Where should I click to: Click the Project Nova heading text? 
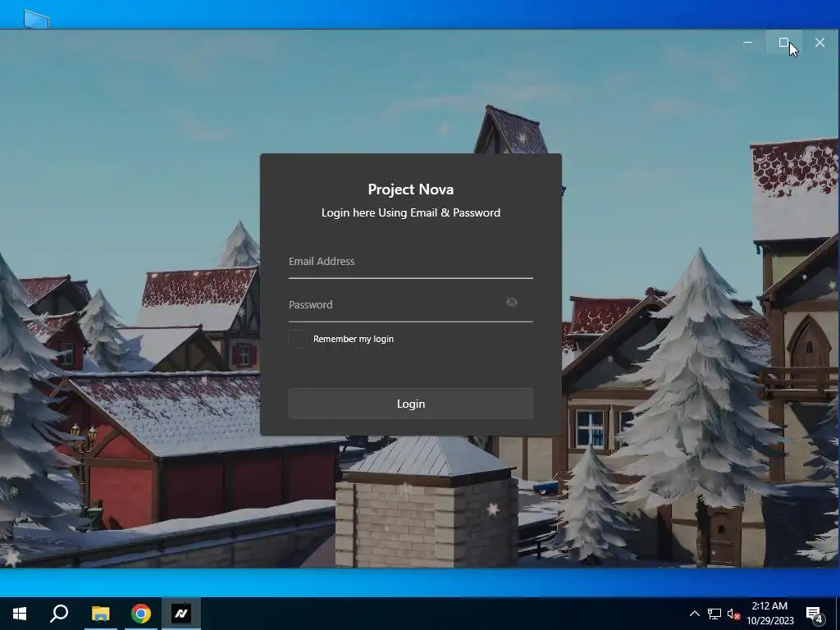(x=411, y=189)
